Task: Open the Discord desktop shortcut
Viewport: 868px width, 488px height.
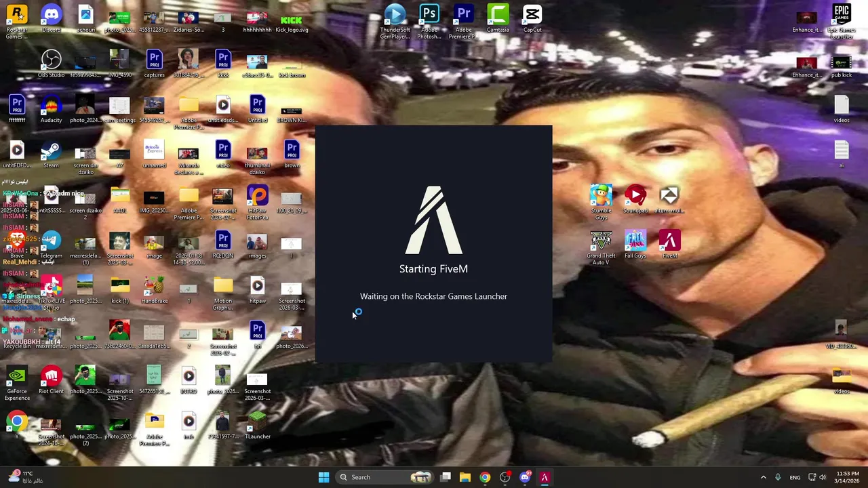Action: (51, 19)
